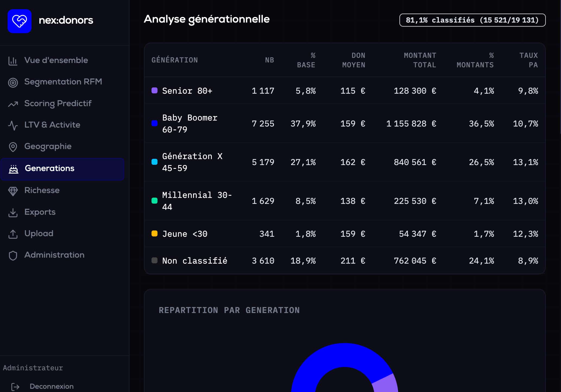Click the map pin icon for Geographie
The image size is (561, 392).
(x=13, y=147)
